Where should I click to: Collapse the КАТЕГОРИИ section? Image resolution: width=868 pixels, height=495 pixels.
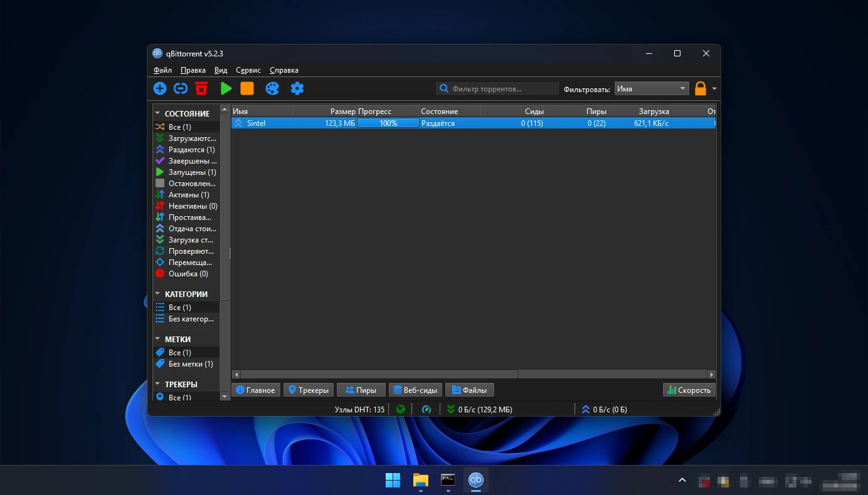[157, 294]
